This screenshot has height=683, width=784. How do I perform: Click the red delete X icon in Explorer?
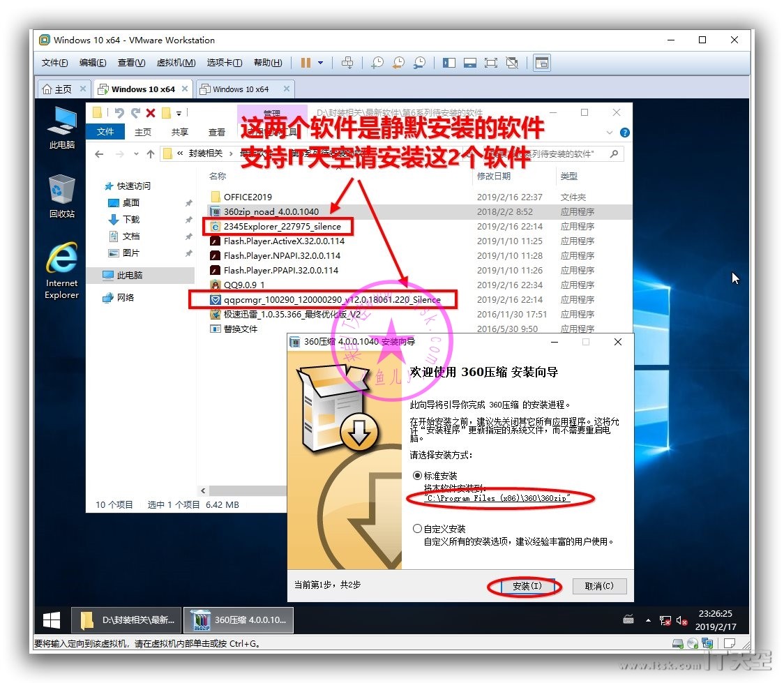click(151, 113)
